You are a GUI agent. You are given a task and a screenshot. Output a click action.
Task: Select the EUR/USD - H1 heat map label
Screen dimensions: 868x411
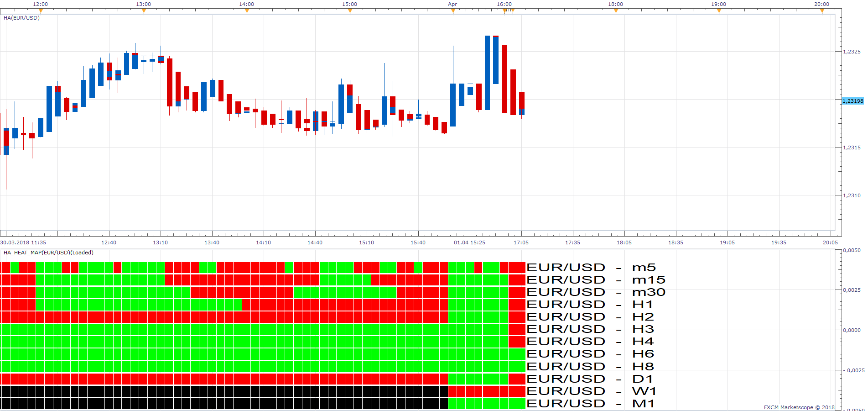[590, 305]
